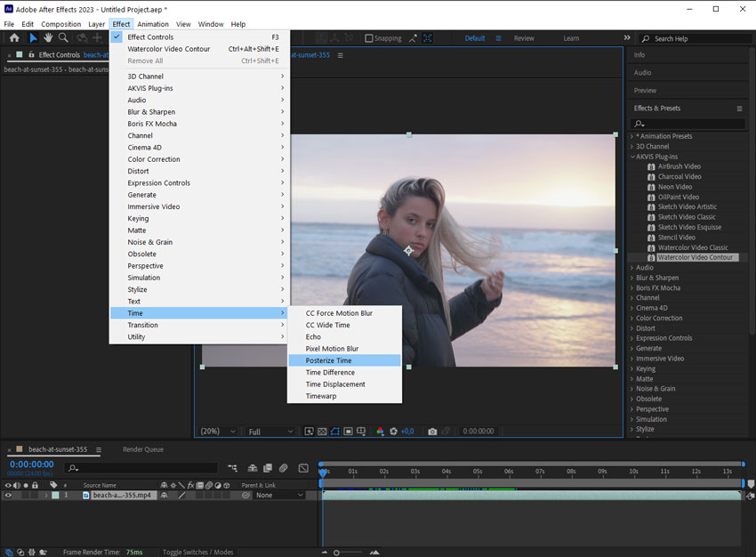Open the Full resolution dropdown
The width and height of the screenshot is (756, 557).
(270, 432)
